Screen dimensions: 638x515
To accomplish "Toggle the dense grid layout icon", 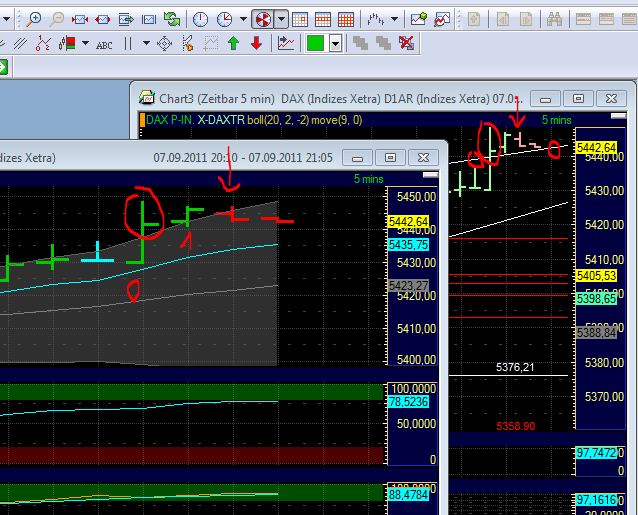I will 346,19.
